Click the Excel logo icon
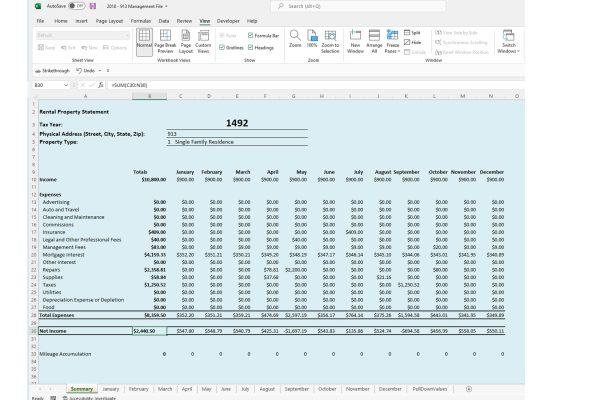600x400 pixels. click(x=38, y=6)
